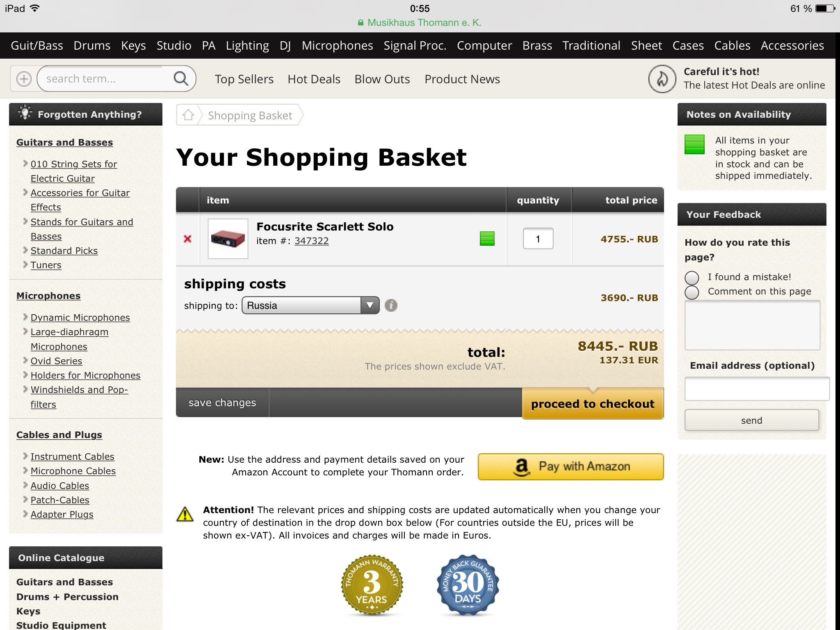
Task: Click proceed to checkout button
Action: tap(593, 404)
